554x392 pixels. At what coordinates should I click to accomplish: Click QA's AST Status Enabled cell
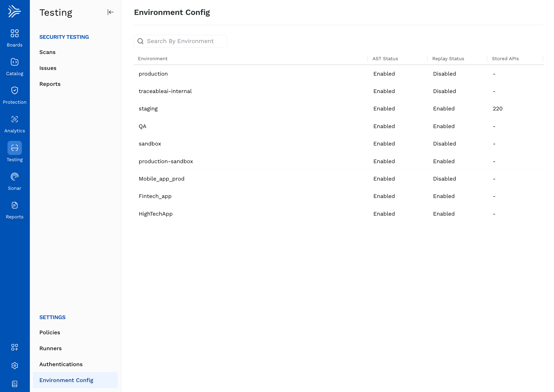384,126
